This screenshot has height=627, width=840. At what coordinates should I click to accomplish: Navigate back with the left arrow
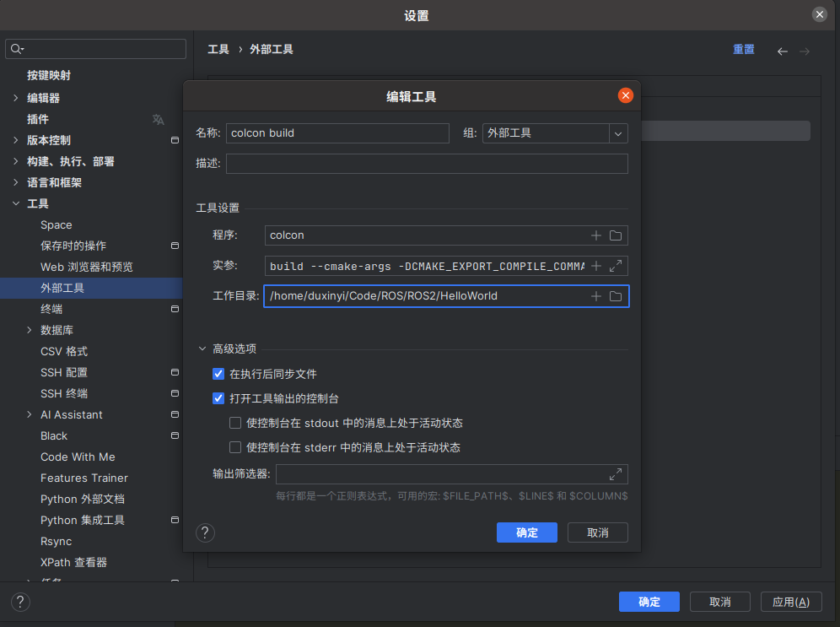[x=782, y=51]
